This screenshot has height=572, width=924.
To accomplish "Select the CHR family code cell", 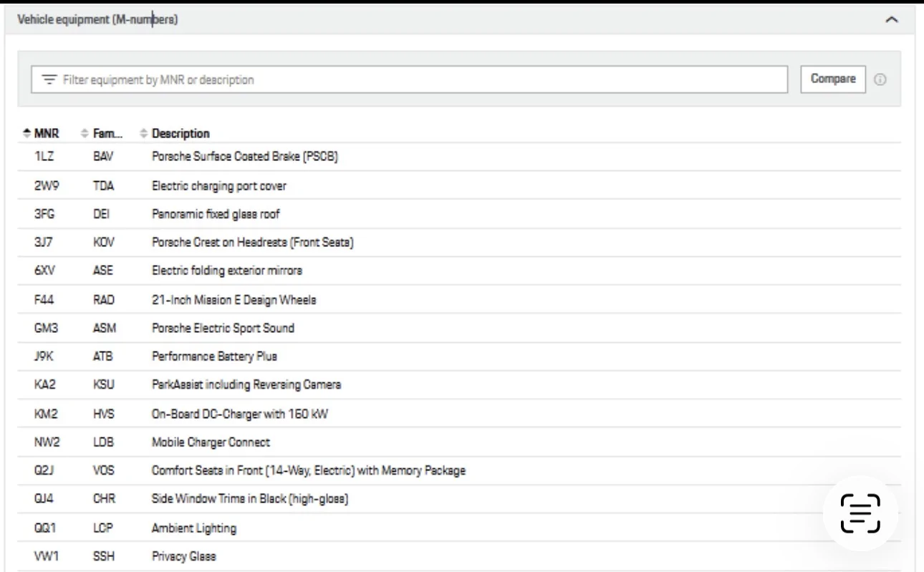I will coord(105,499).
